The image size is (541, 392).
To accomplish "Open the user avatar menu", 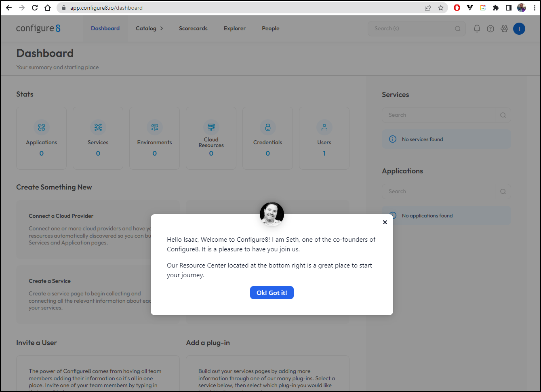I will click(x=519, y=28).
